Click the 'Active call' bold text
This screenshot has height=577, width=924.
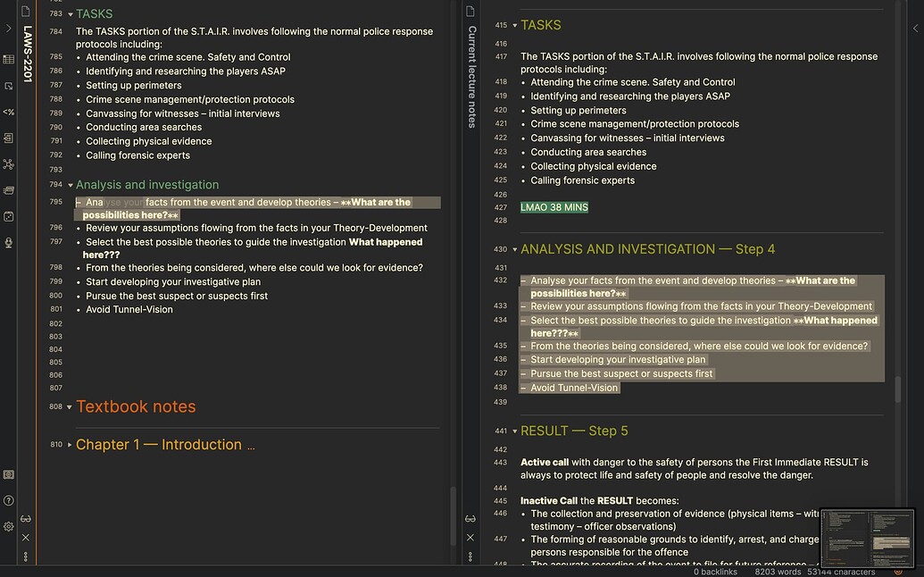545,462
